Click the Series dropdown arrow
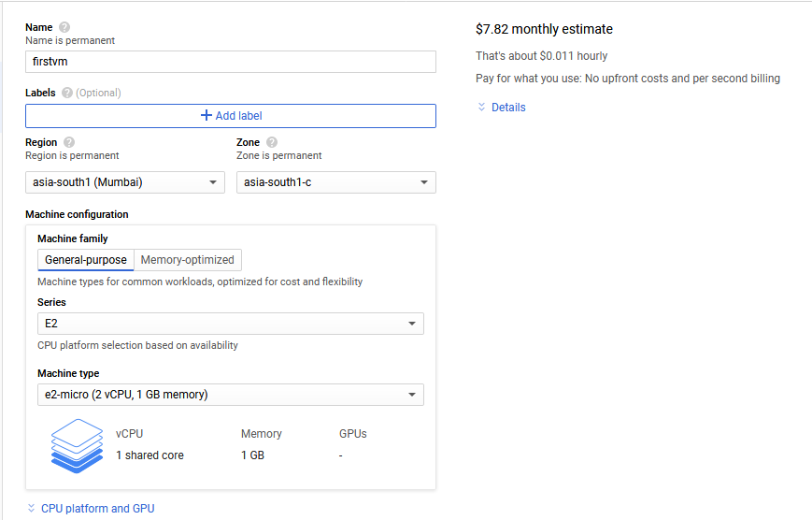Viewport: 812px width, 520px height. [x=412, y=324]
